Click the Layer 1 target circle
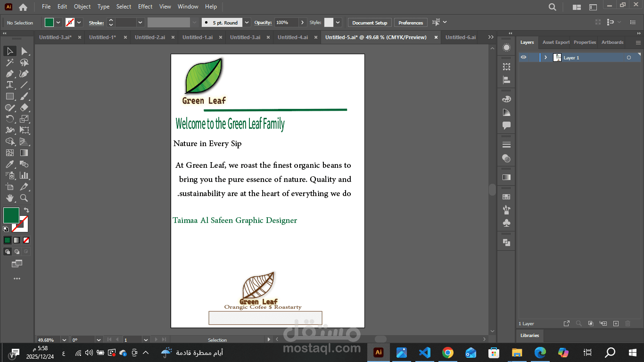The width and height of the screenshot is (644, 362). (x=628, y=58)
